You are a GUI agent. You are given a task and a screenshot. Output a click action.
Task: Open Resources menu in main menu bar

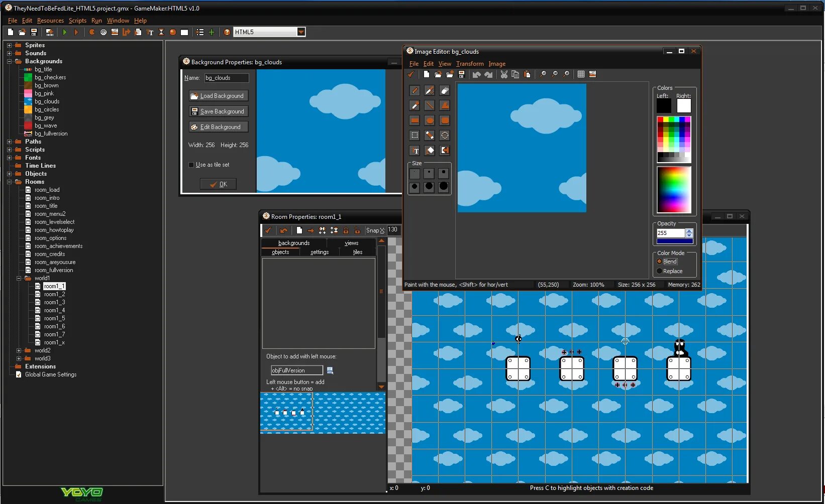click(x=50, y=21)
